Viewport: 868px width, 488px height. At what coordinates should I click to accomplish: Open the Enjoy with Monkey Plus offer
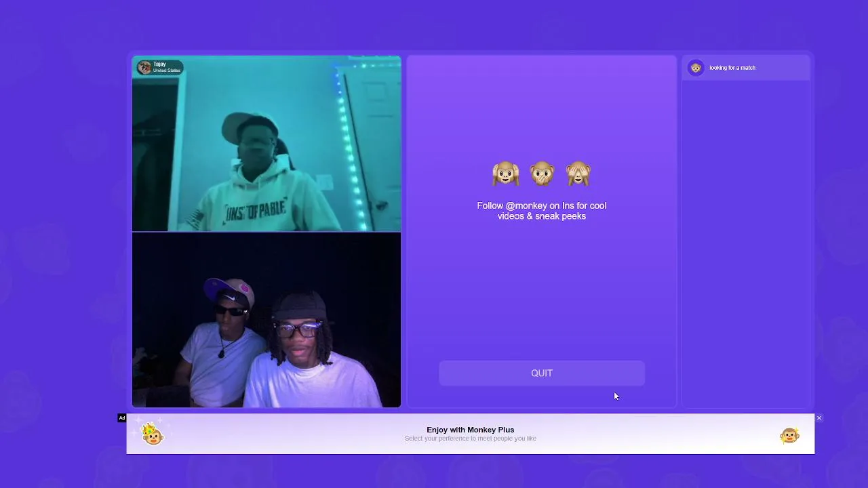pyautogui.click(x=471, y=434)
